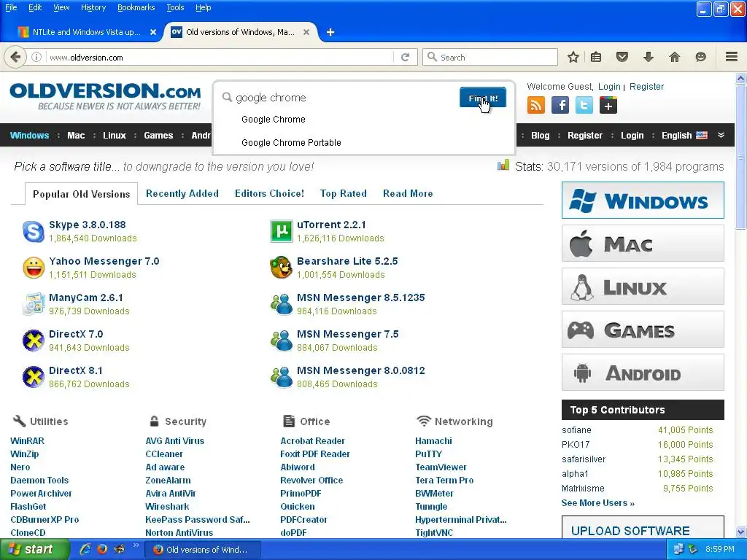The width and height of the screenshot is (747, 560).
Task: Click the stats bar chart icon
Action: pyautogui.click(x=503, y=166)
